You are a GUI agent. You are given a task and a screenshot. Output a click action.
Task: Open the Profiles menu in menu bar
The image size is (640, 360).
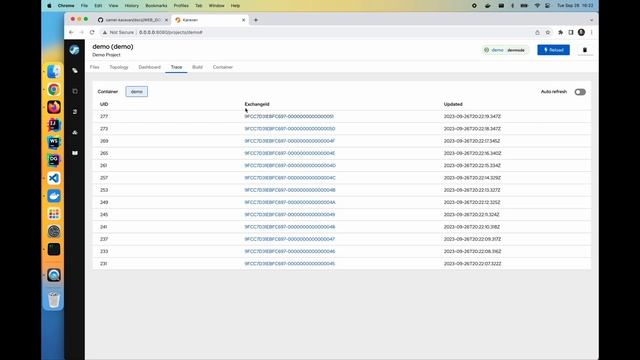(x=181, y=6)
